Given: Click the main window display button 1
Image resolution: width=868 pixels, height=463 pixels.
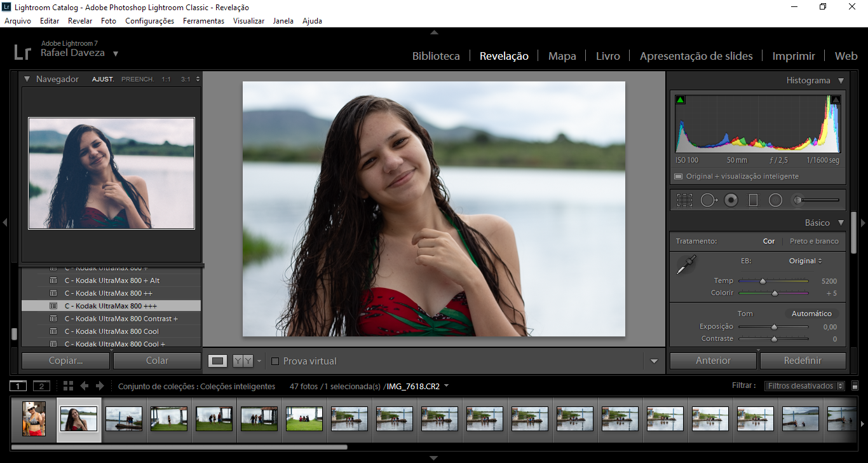Looking at the screenshot, I should (x=18, y=386).
